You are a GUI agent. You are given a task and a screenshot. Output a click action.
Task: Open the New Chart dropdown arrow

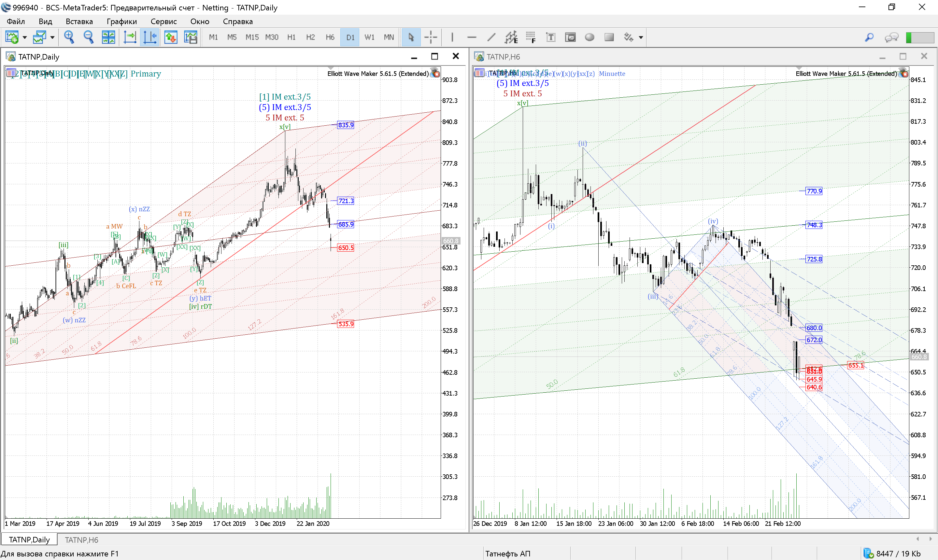click(25, 37)
